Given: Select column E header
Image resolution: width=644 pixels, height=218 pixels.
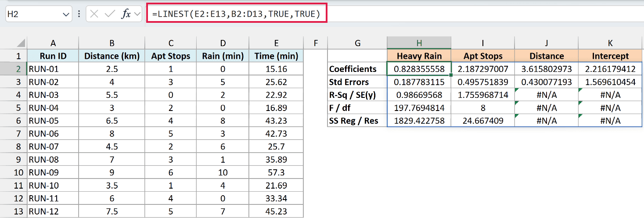Looking at the screenshot, I should tap(276, 43).
